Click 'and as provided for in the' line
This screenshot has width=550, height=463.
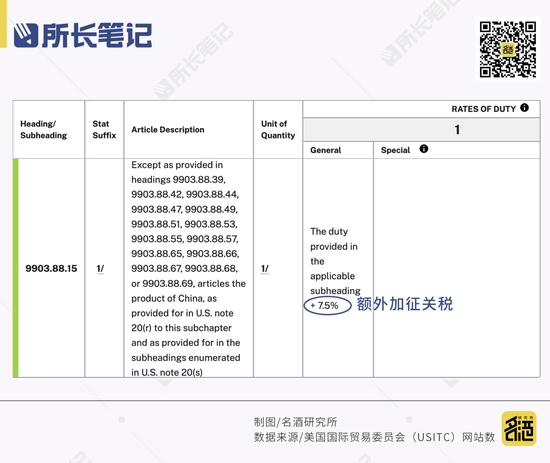[x=186, y=343]
